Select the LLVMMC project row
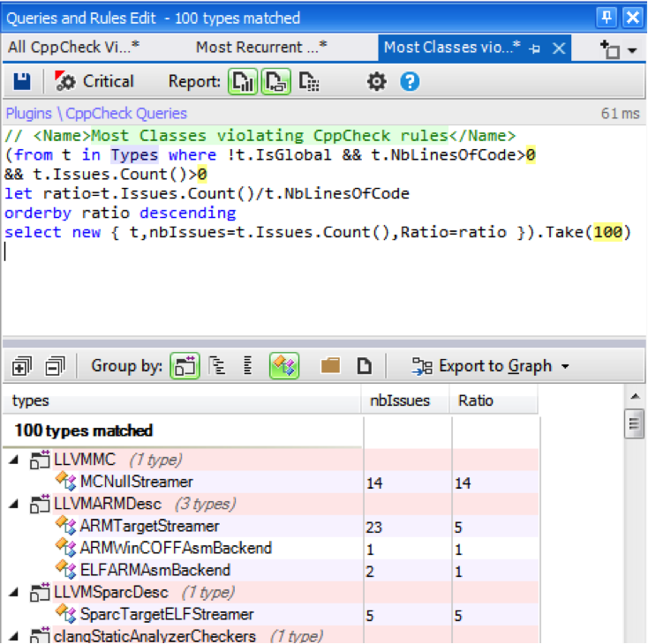Viewport: 648px width, 644px height. coord(271,460)
